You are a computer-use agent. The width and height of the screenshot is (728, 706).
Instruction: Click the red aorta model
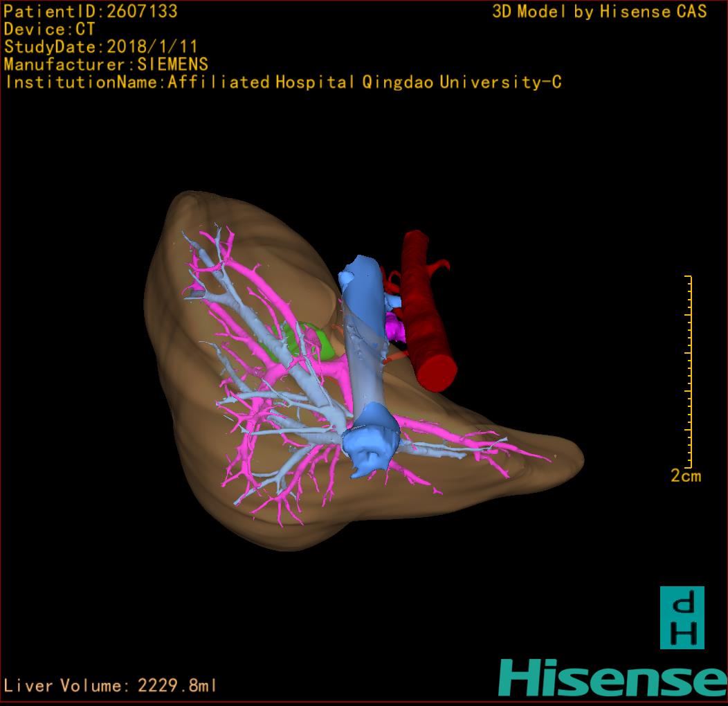(x=425, y=311)
